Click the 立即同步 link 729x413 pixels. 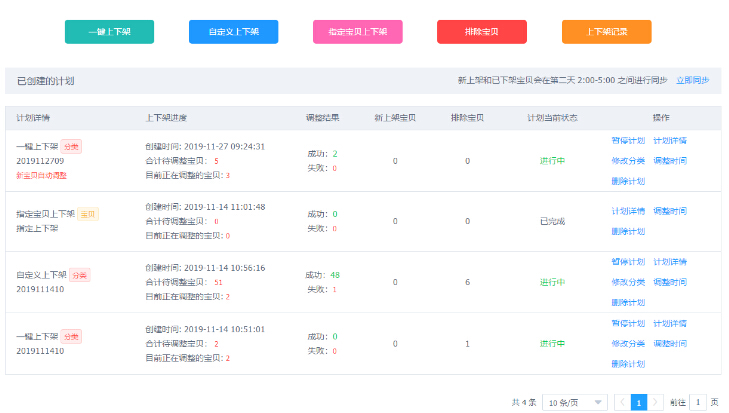click(692, 80)
